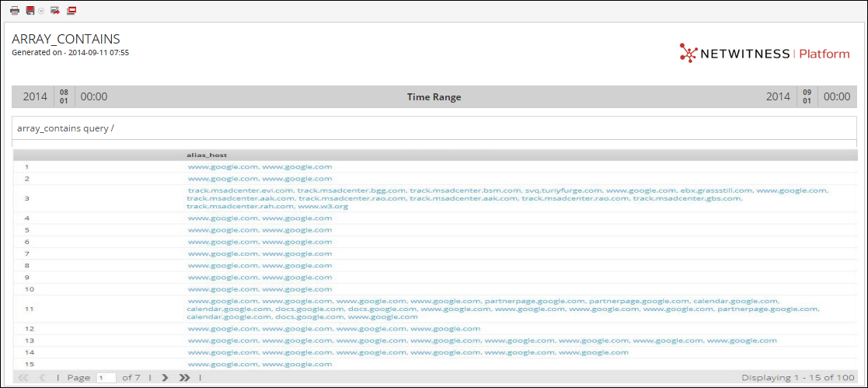This screenshot has width=868, height=388.
Task: Open the track.msadcenter.evi.com link
Action: click(x=240, y=191)
